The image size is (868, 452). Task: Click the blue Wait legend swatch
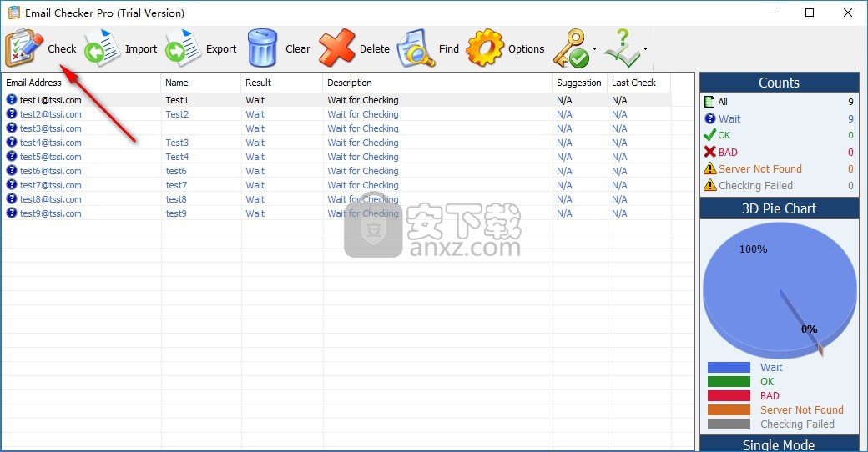729,367
